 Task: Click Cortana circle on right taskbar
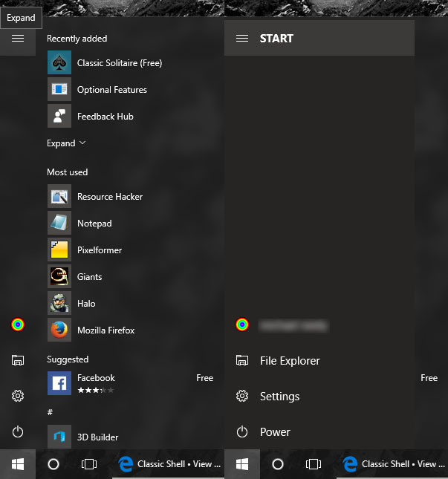(x=278, y=464)
